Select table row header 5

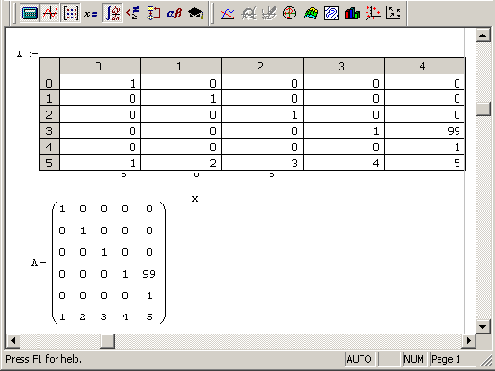click(x=49, y=163)
